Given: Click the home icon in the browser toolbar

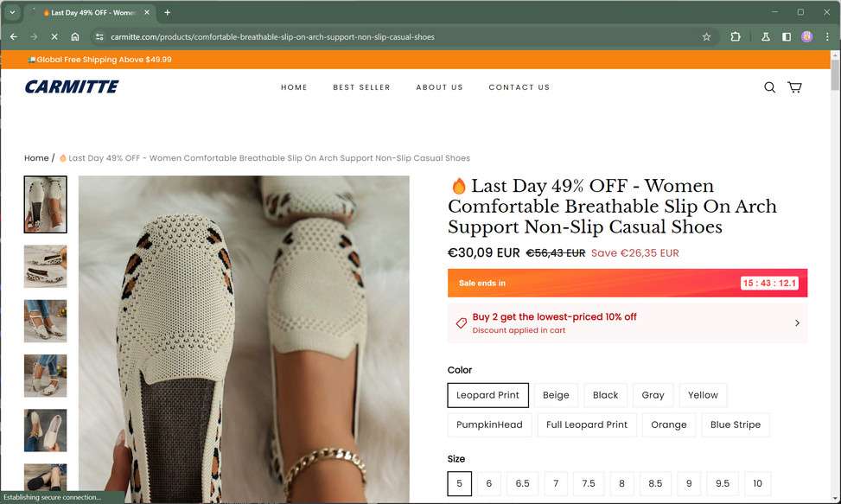Looking at the screenshot, I should (75, 37).
